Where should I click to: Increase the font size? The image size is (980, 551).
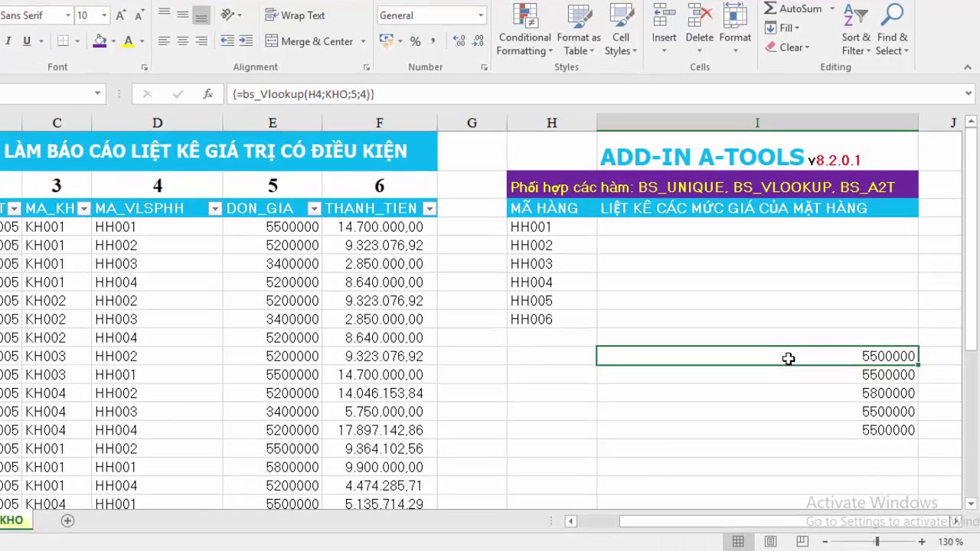click(121, 15)
